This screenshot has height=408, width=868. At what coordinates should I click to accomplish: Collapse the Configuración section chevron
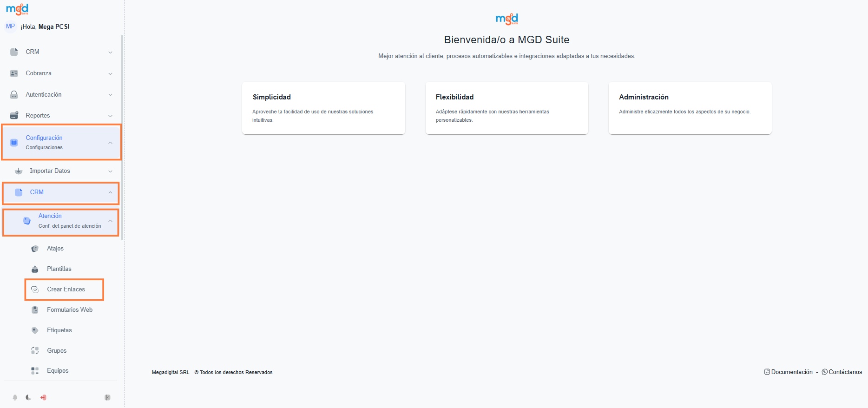click(110, 143)
